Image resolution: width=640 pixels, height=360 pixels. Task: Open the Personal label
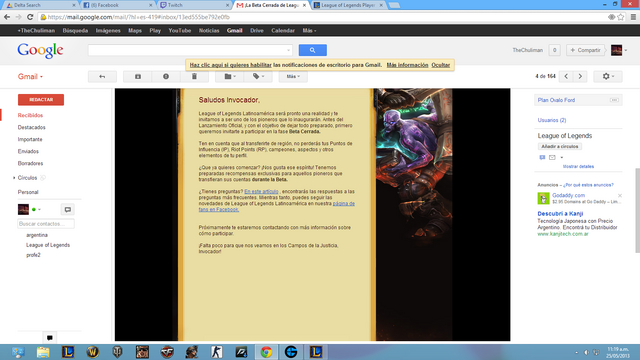point(28,192)
